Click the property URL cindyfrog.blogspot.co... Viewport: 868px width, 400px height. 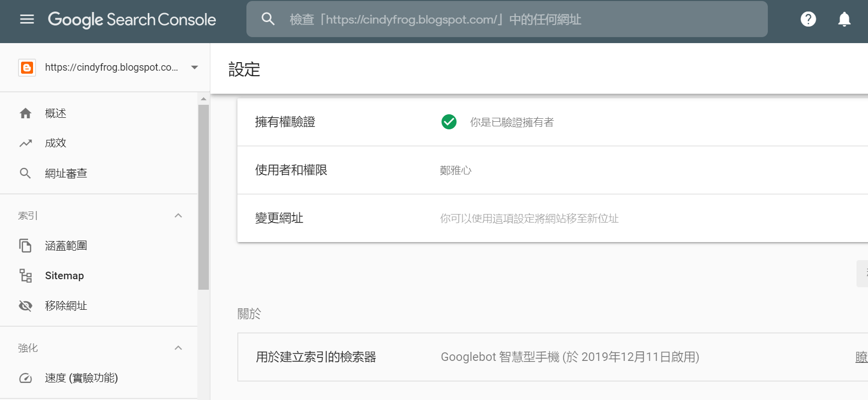[x=111, y=67]
